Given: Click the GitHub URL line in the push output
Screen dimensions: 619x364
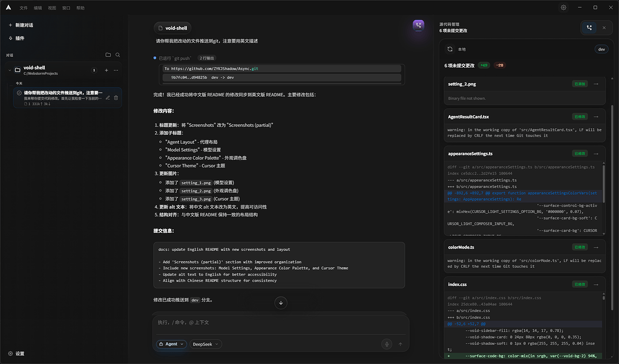Looking at the screenshot, I should tap(282, 68).
